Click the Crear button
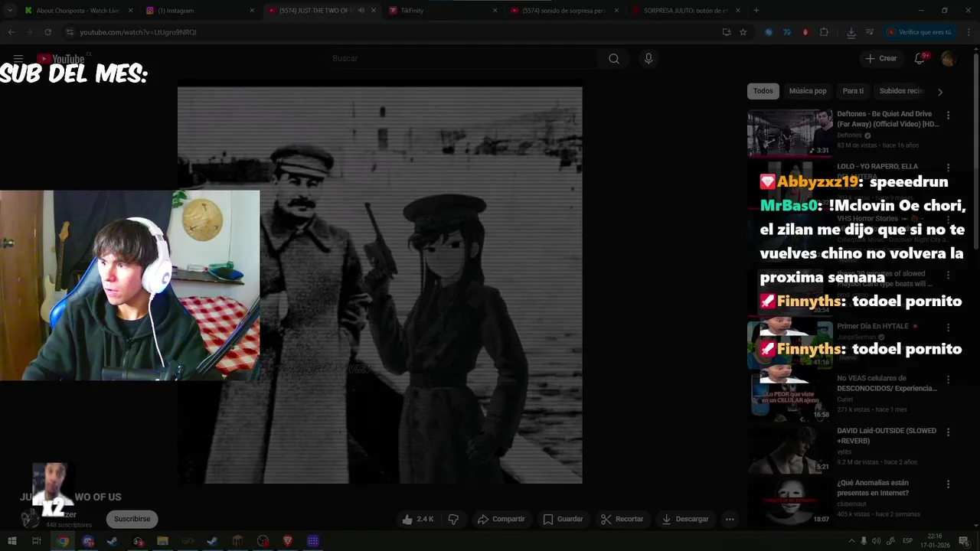This screenshot has width=980, height=551. click(x=880, y=59)
